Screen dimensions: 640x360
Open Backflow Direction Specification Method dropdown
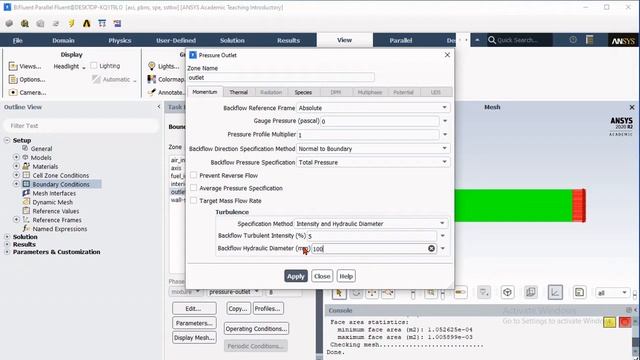coord(373,149)
